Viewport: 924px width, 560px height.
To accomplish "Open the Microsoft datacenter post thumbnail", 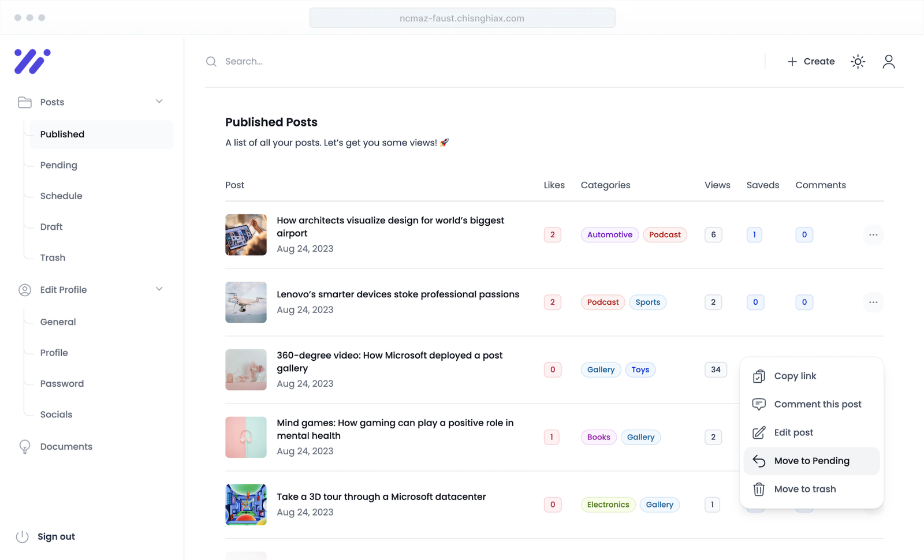I will (246, 505).
